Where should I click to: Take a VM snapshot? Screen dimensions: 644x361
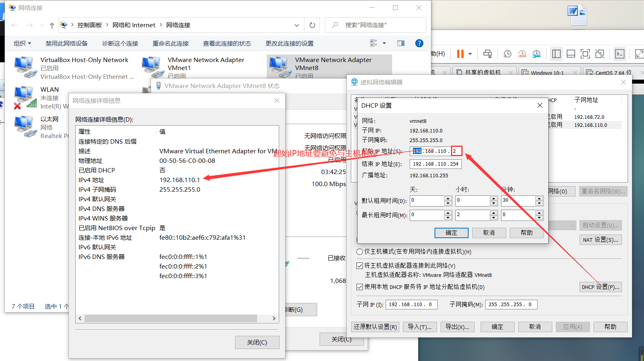pos(507,54)
